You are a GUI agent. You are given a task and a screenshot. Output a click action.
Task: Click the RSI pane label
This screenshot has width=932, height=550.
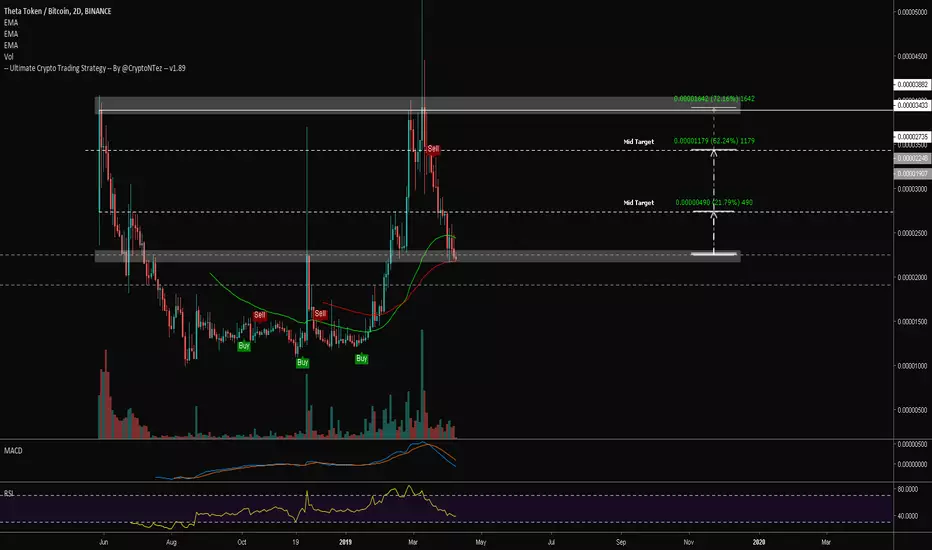point(9,494)
